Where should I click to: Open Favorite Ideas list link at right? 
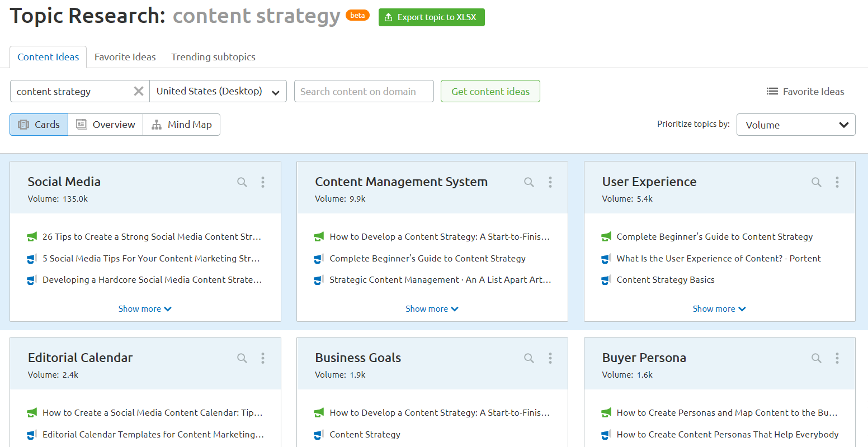(805, 91)
